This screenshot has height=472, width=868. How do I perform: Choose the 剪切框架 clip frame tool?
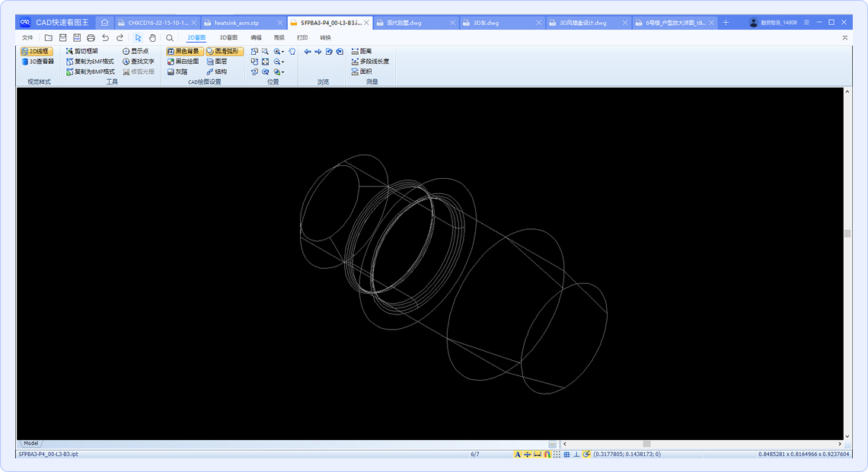pyautogui.click(x=82, y=51)
